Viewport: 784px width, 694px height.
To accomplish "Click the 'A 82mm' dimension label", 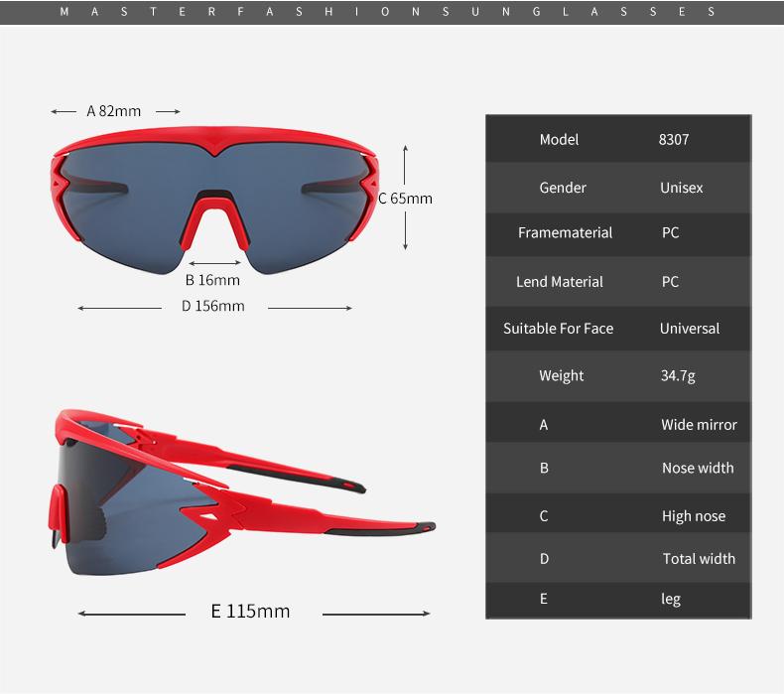I will click(x=113, y=111).
